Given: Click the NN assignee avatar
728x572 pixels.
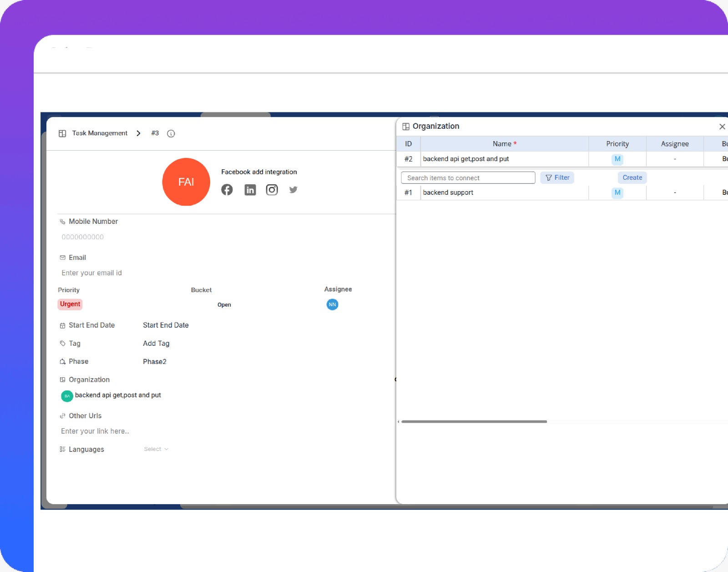Looking at the screenshot, I should (x=332, y=304).
